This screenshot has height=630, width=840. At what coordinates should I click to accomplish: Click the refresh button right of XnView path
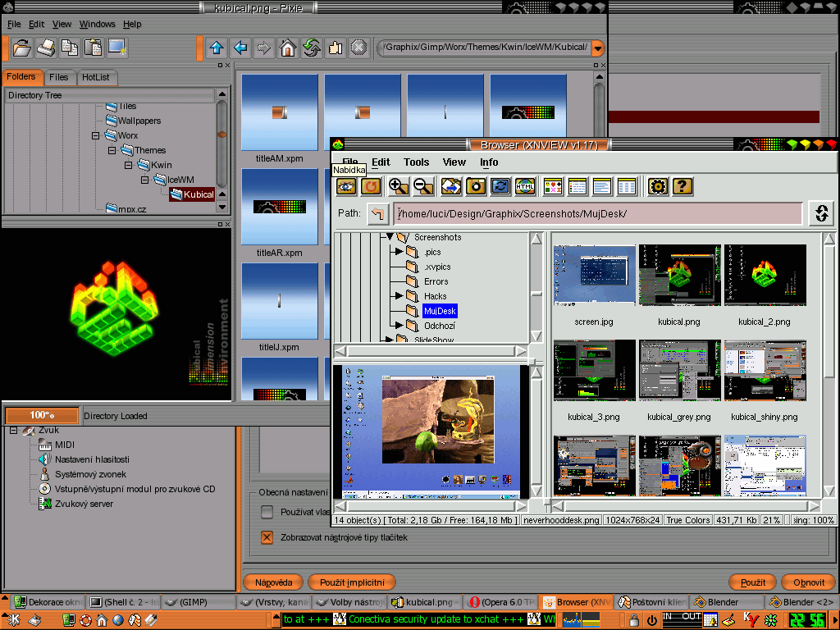(x=822, y=212)
